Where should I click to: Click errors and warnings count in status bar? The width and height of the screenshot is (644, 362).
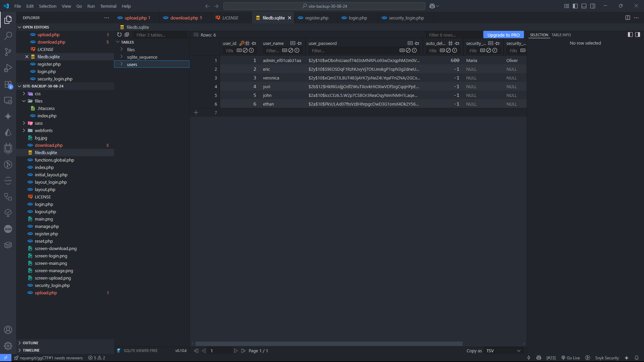(x=97, y=358)
